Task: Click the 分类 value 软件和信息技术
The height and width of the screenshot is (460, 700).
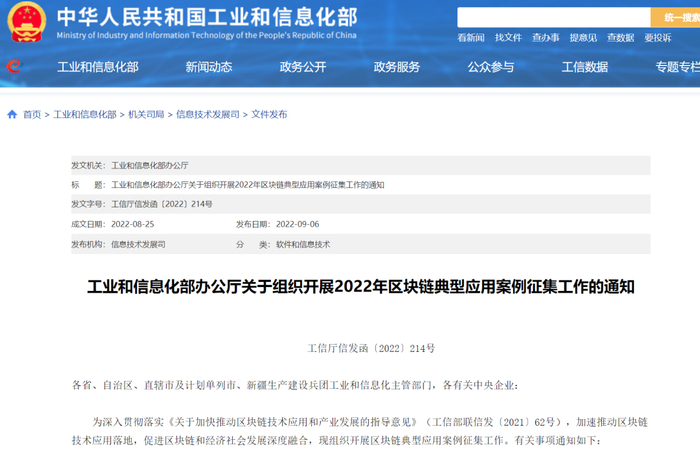Action: tap(303, 244)
